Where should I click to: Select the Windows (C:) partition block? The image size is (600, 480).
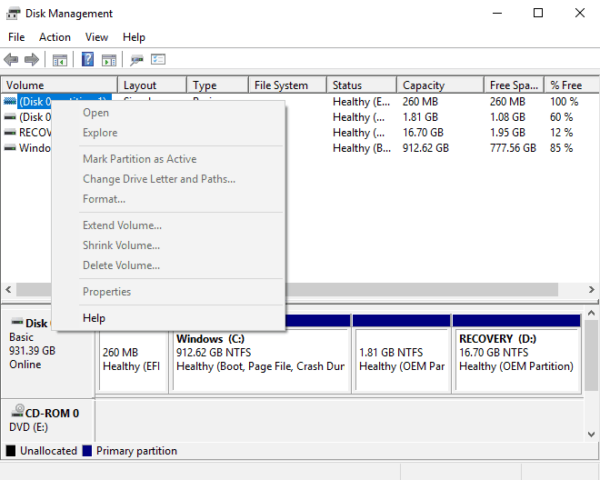261,354
